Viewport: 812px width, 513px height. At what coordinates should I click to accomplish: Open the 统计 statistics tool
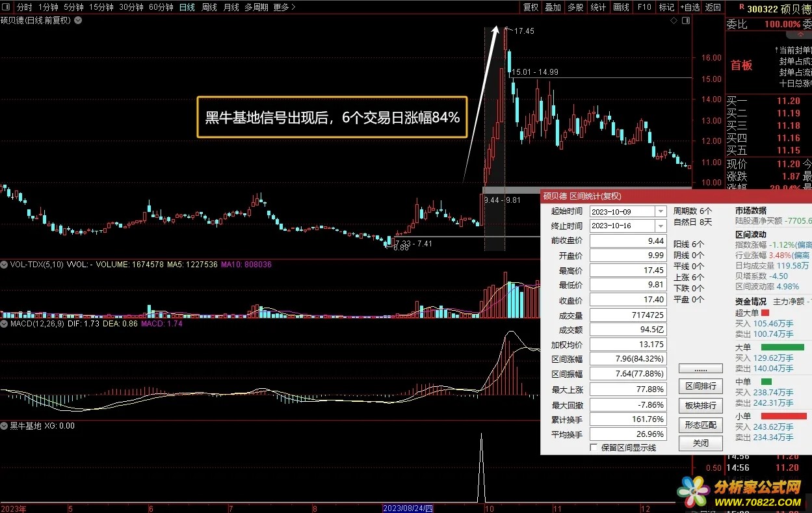[597, 7]
